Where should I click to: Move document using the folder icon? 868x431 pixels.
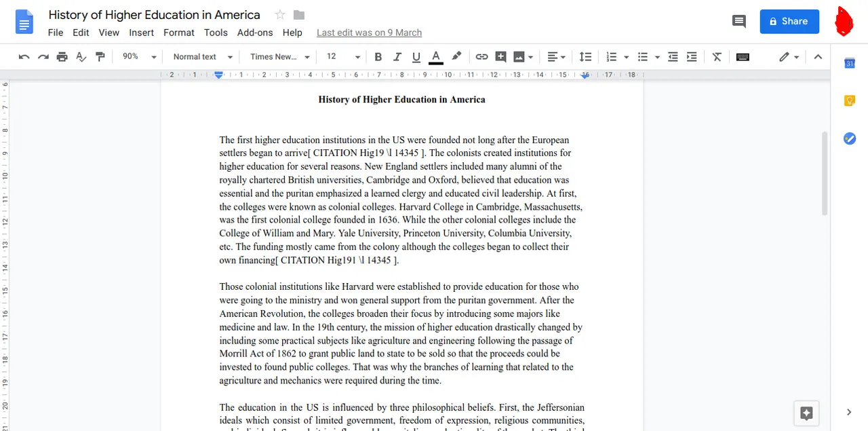point(299,15)
